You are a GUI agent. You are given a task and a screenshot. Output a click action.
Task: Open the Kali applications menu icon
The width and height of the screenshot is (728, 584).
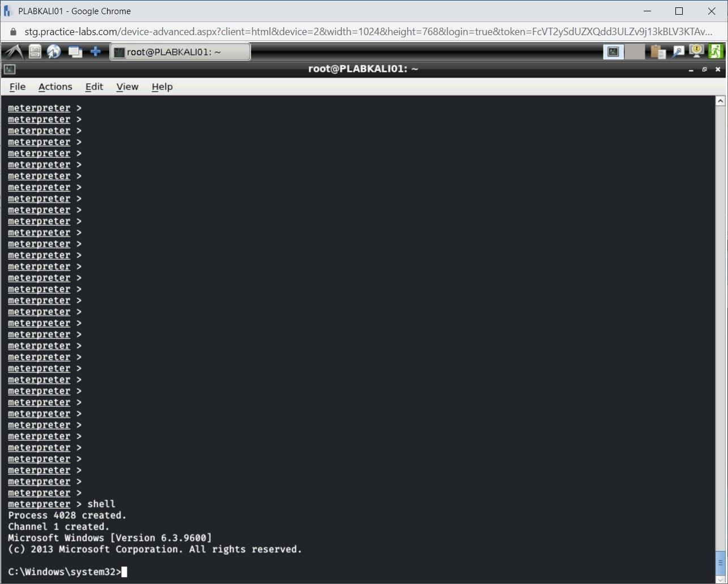pyautogui.click(x=14, y=51)
